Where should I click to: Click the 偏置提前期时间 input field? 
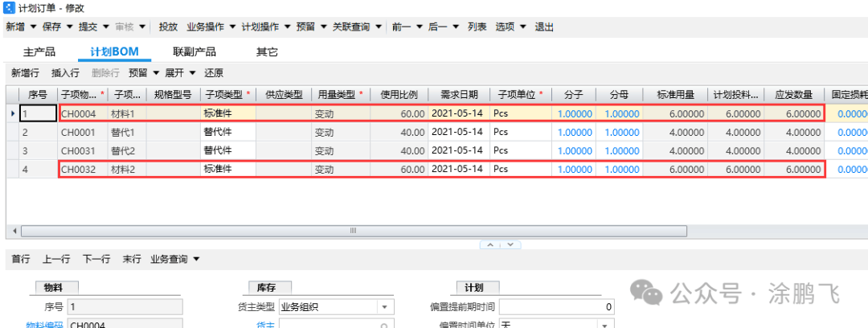pyautogui.click(x=558, y=306)
